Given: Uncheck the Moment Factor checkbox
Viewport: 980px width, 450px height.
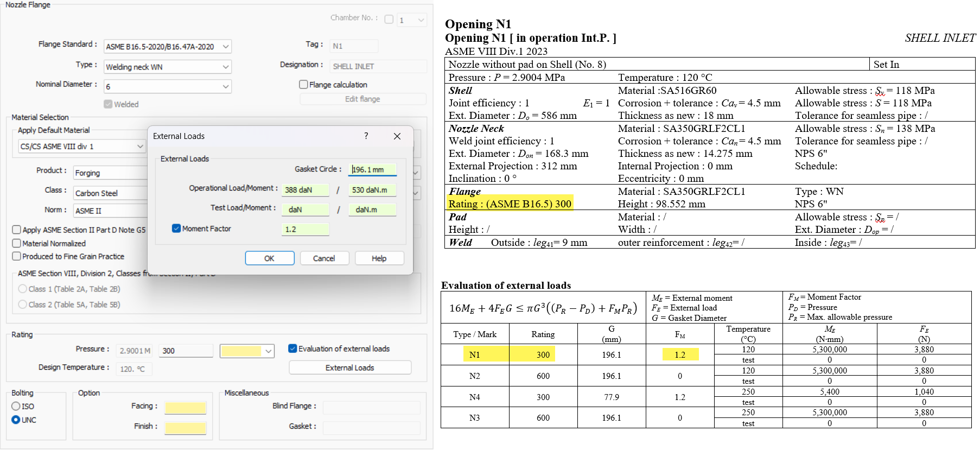Looking at the screenshot, I should pyautogui.click(x=176, y=229).
